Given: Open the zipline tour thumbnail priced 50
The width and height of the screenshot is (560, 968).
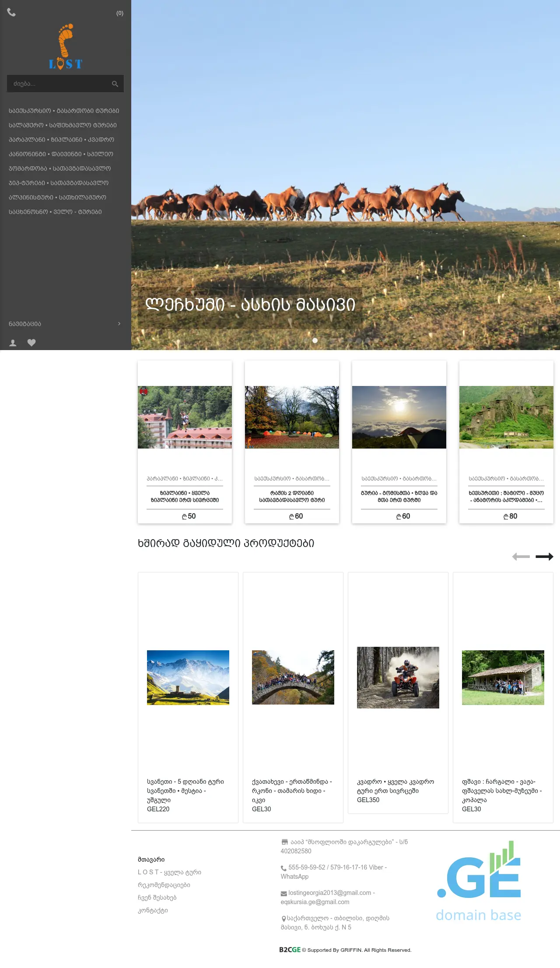Looking at the screenshot, I should [185, 417].
